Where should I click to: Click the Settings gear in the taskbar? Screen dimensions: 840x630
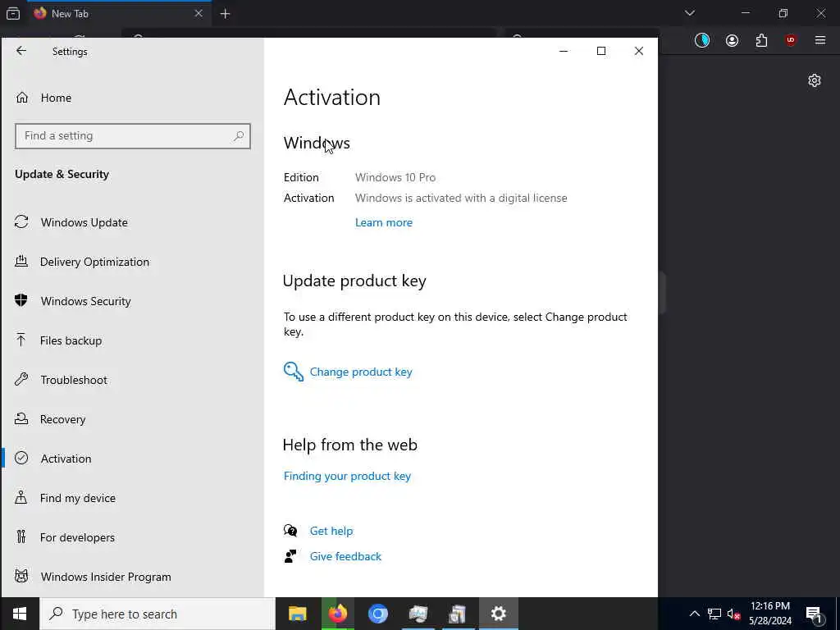coord(498,614)
